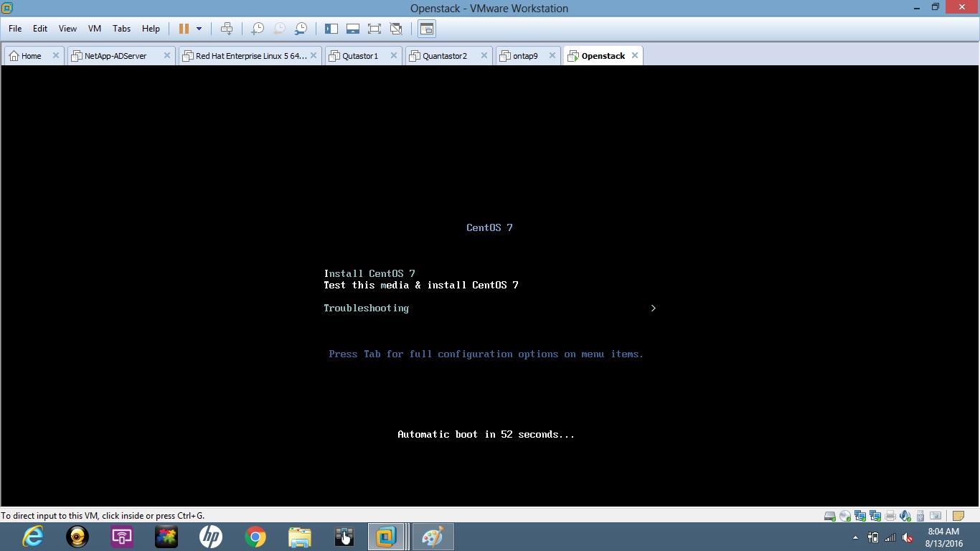The height and width of the screenshot is (551, 980).
Task: Open the VM menu
Action: (95, 29)
